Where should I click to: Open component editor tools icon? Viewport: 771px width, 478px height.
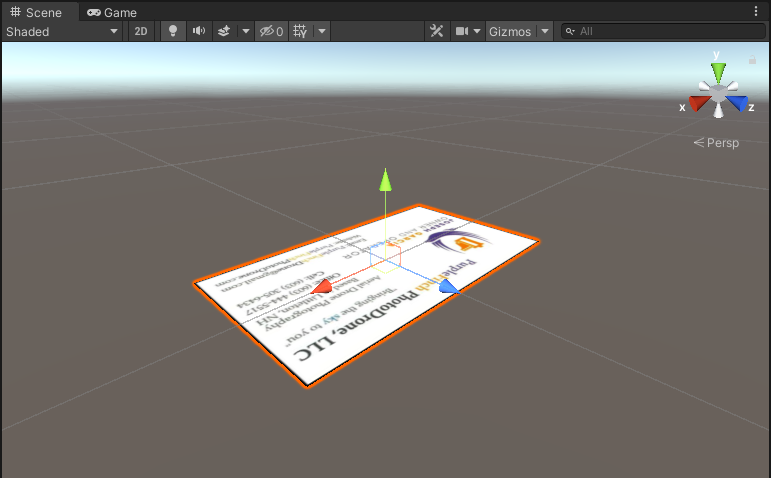pyautogui.click(x=437, y=31)
